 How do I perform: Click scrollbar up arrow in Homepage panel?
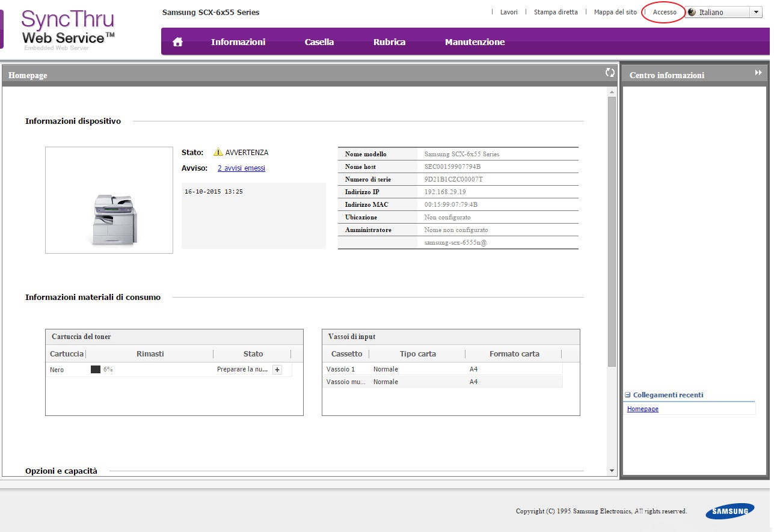tap(612, 92)
